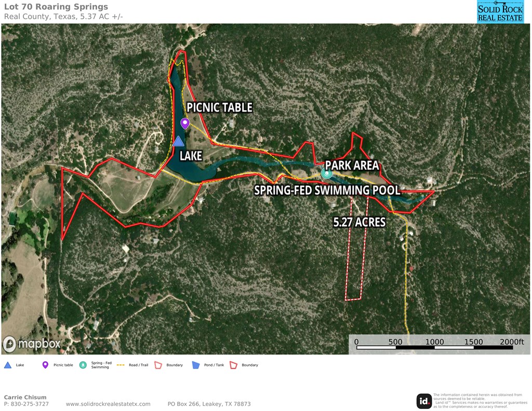Screen dimensions: 532x411
Task: Click the PICNIC TABLE map label
Action: [220, 107]
